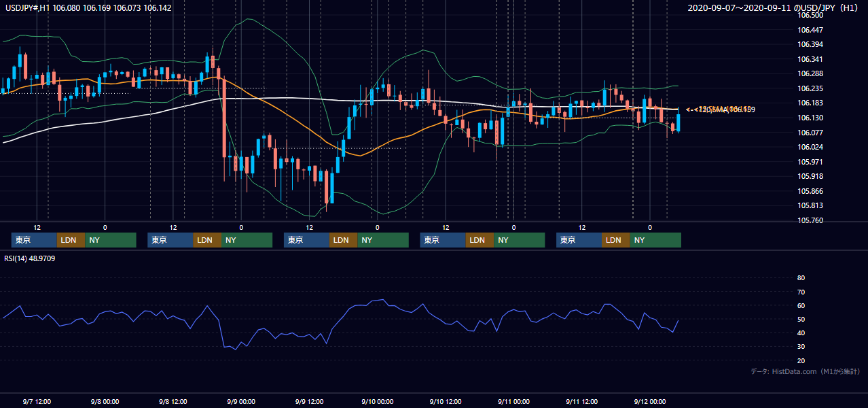The image size is (868, 408).
Task: Click the 9/11 12:00 date axis label
Action: 581,401
